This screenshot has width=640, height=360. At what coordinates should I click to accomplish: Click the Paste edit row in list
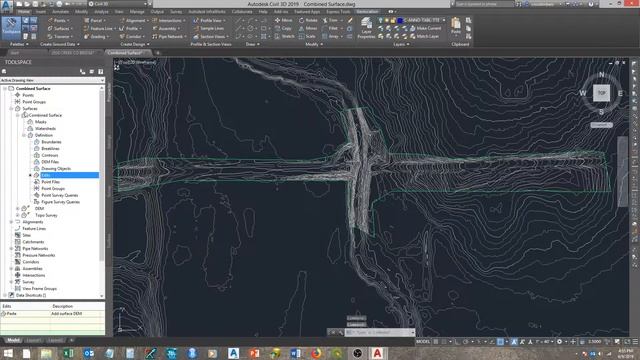(52, 313)
